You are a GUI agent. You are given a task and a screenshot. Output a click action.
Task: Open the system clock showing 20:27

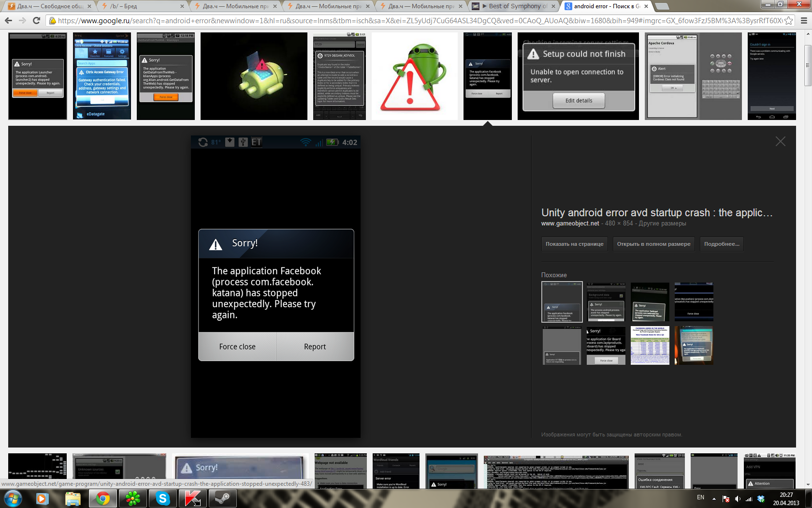(786, 499)
